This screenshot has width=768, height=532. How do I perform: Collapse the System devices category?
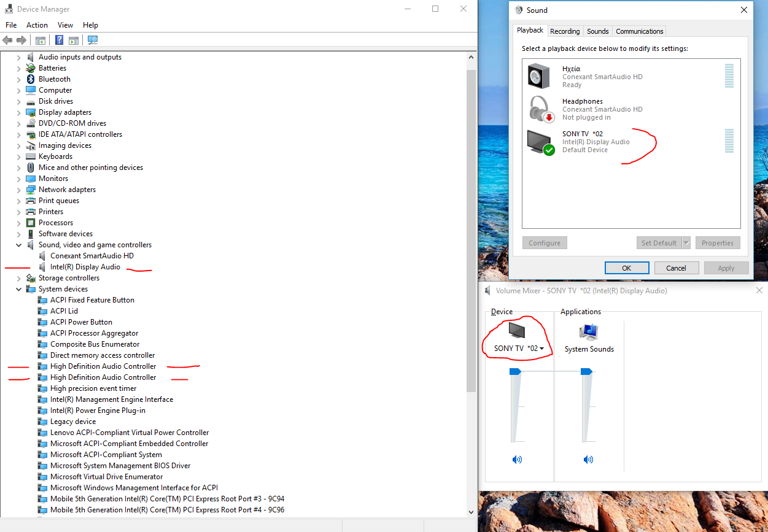tap(18, 288)
